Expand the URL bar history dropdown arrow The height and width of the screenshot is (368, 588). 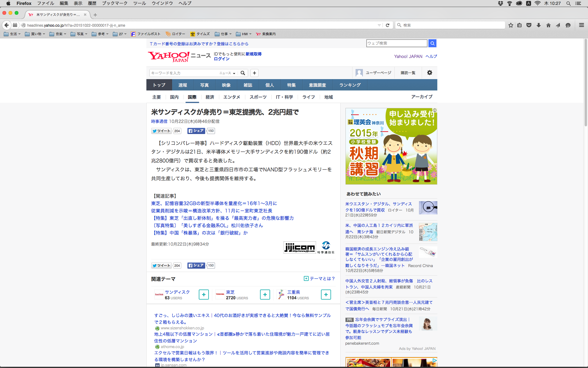tap(379, 25)
